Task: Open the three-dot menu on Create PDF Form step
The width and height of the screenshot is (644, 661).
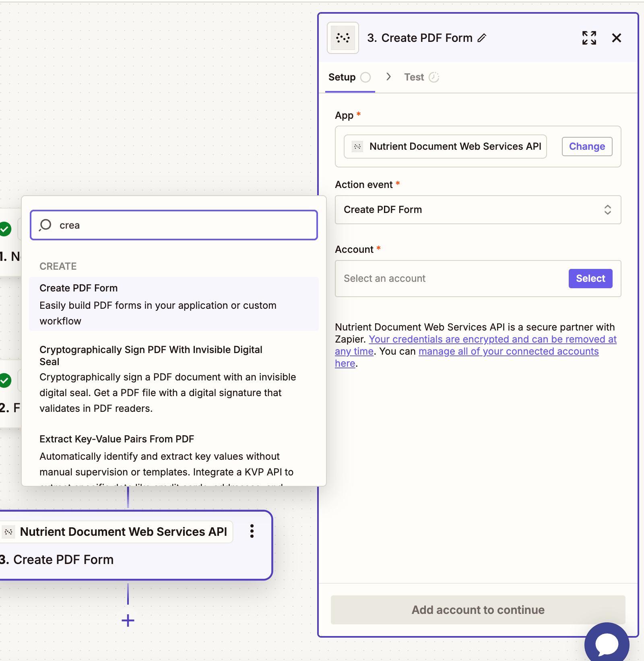Action: [x=252, y=531]
